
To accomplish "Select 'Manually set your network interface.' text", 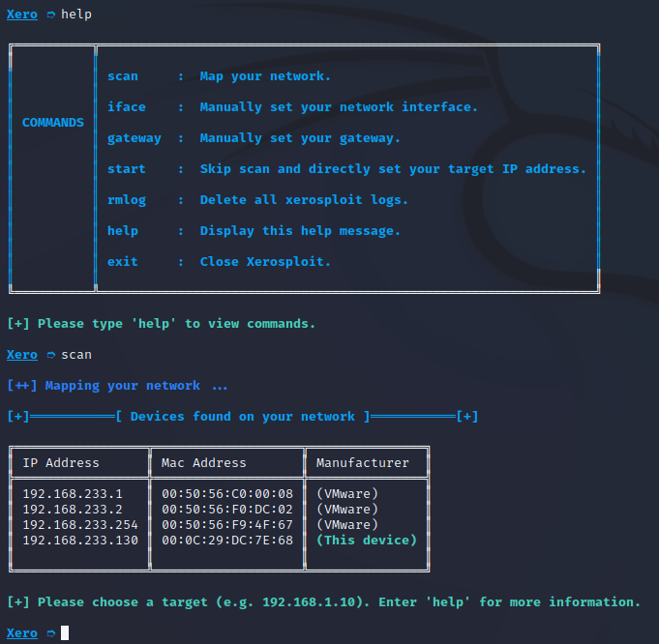I will click(x=339, y=107).
